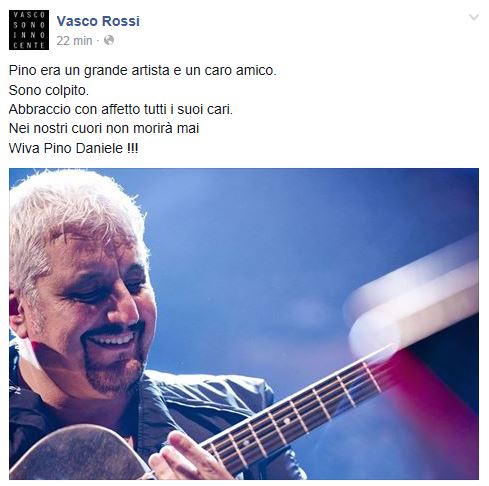This screenshot has height=486, width=489.
Task: Click the dot separator beside timestamp
Action: pyautogui.click(x=98, y=41)
